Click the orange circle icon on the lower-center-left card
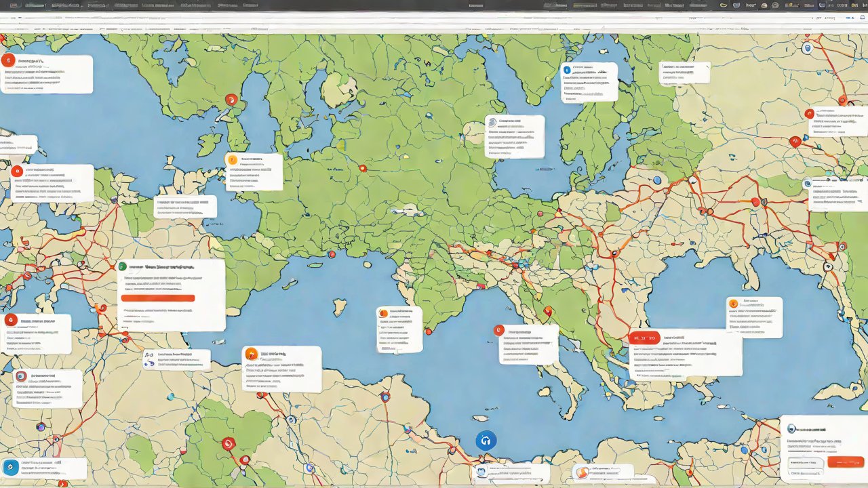Viewport: 868px width, 488px height. click(251, 354)
